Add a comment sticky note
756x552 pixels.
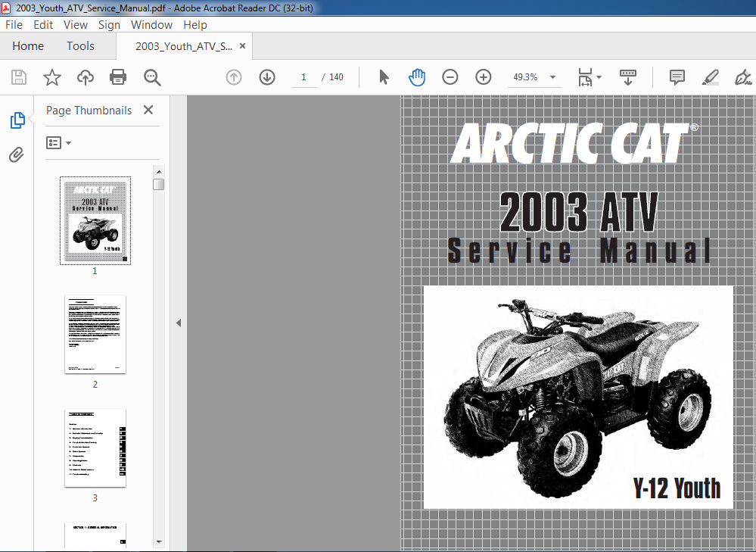[677, 77]
